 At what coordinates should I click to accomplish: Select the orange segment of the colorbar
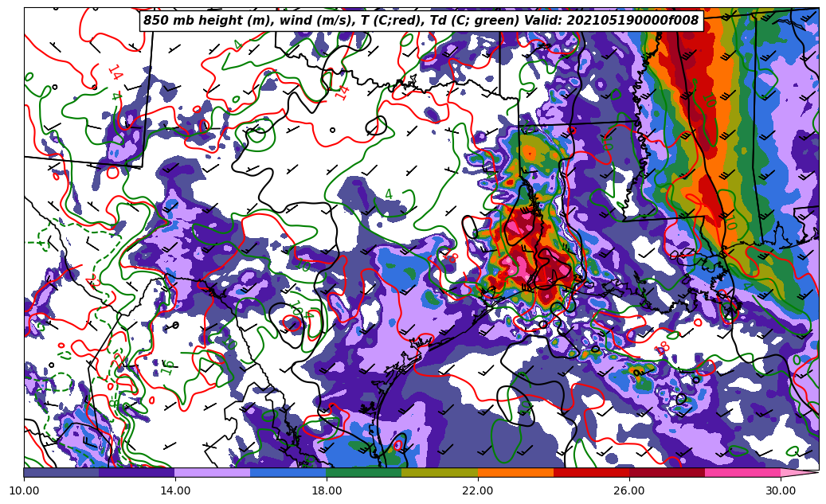click(x=515, y=472)
